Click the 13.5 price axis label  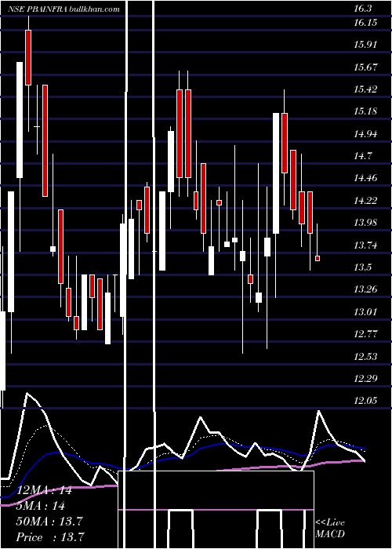point(363,267)
